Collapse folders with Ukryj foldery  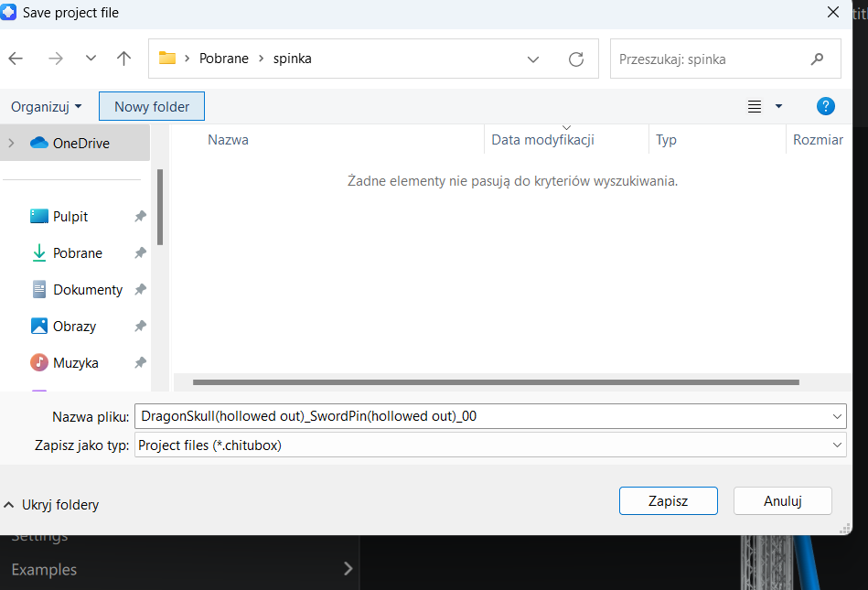click(51, 505)
